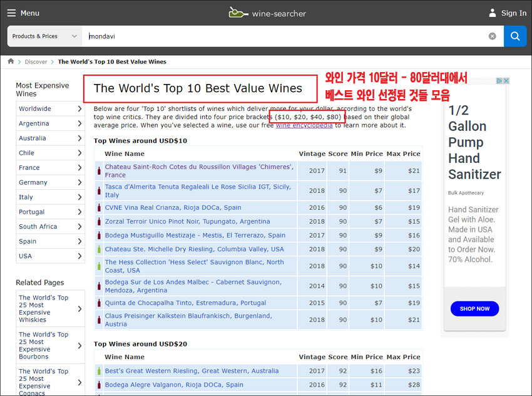Click red bottle icon for Bodega Alegre Valganon
532x396 pixels.
coord(99,385)
